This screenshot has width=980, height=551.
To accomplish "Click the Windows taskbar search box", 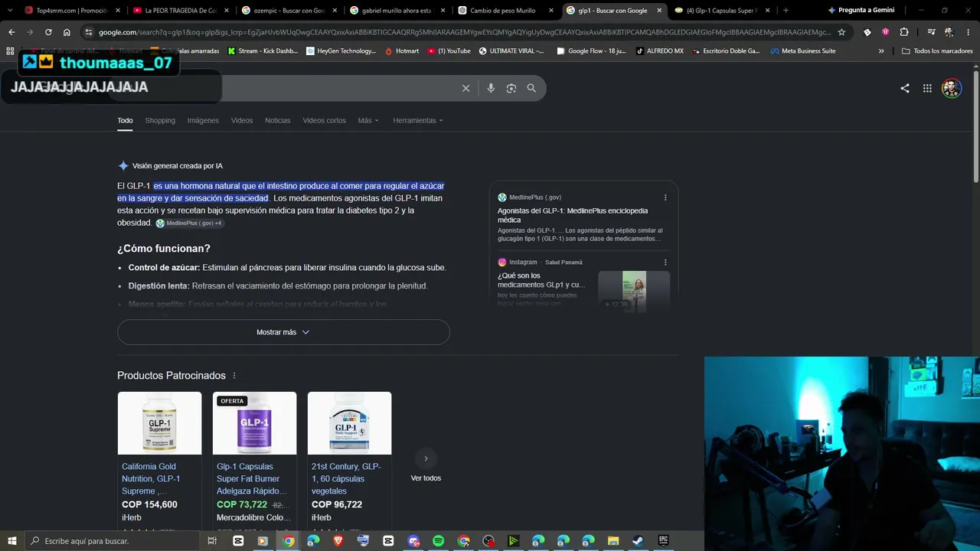I will (113, 541).
